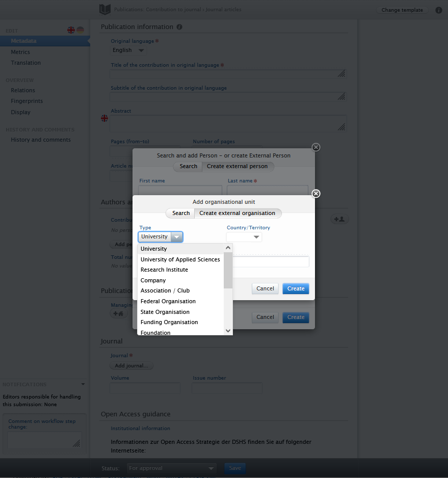The height and width of the screenshot is (478, 448).
Task: Click the Pure book logo in the header
Action: click(x=104, y=9)
